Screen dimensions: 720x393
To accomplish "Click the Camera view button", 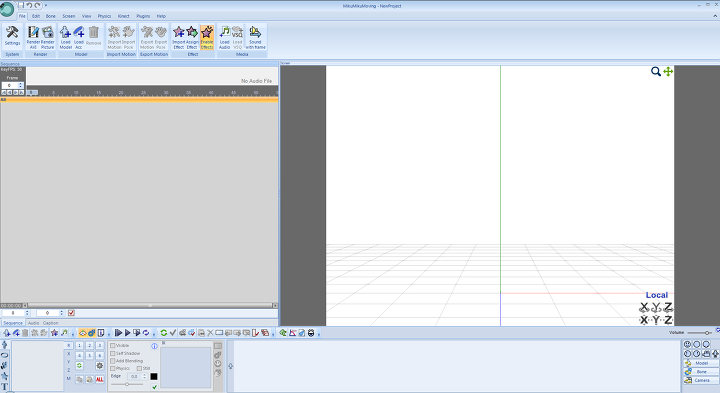I will point(701,380).
